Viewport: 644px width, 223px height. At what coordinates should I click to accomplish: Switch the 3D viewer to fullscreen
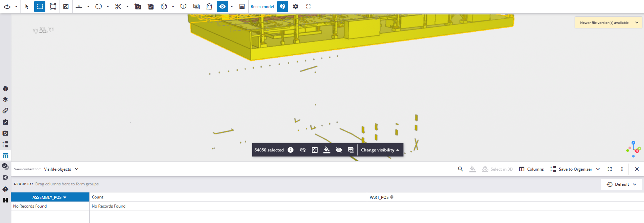coord(308,6)
